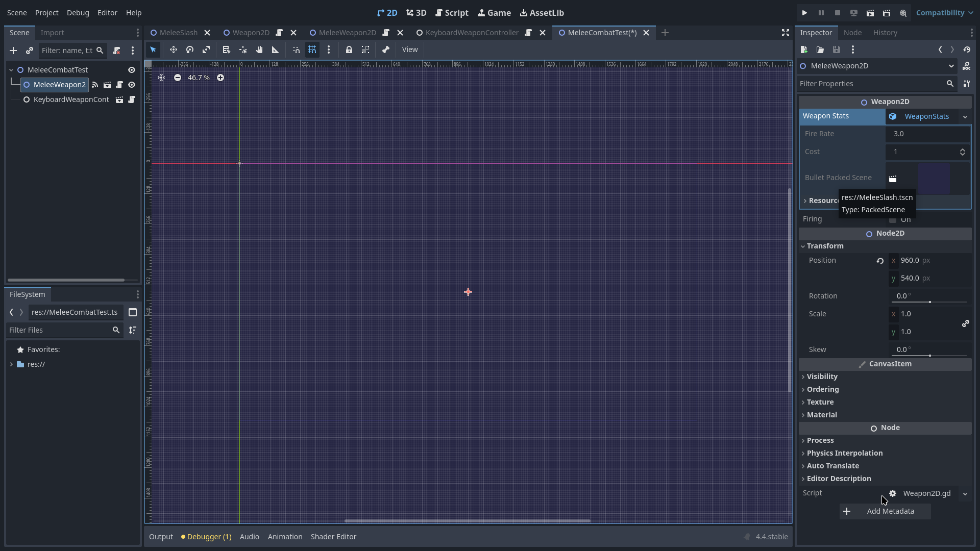The image size is (980, 551).
Task: Click the Add Metadata button
Action: click(885, 511)
